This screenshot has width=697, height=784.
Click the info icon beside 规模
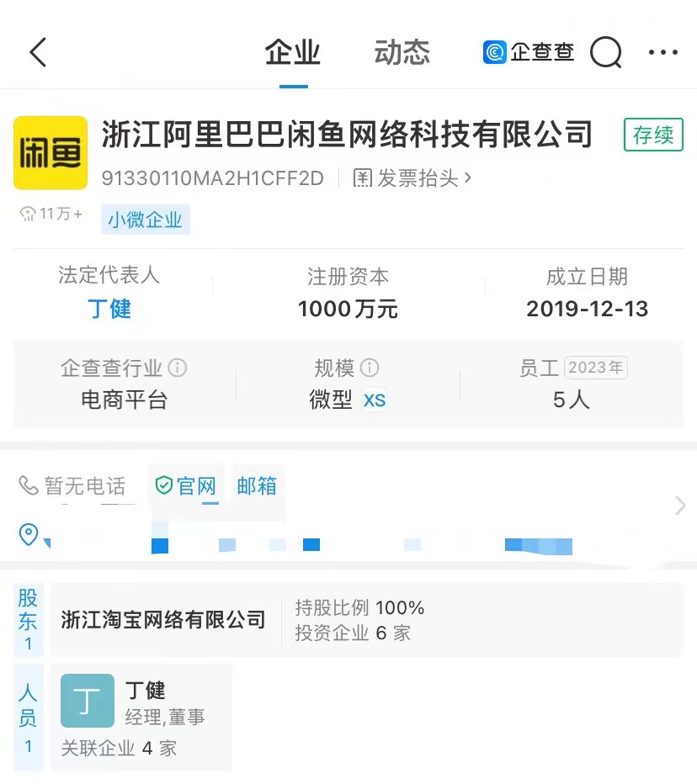click(370, 368)
